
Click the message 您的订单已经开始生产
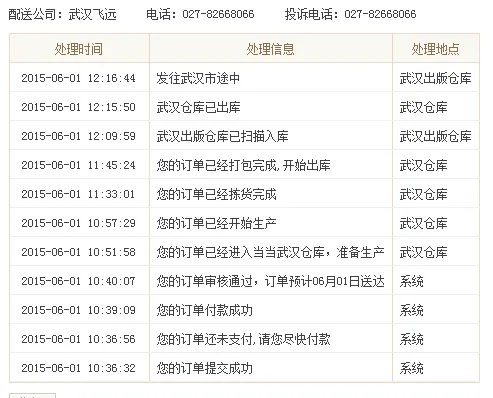[x=217, y=223]
